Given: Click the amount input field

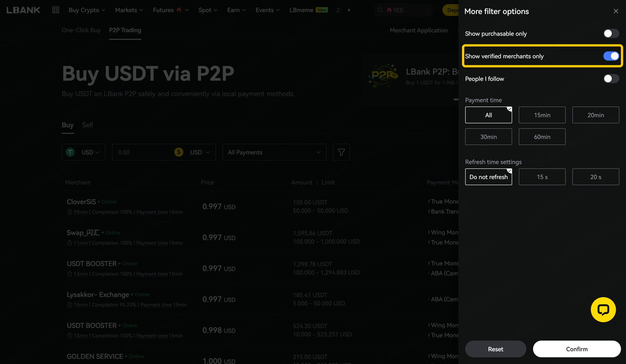Looking at the screenshot, I should pyautogui.click(x=142, y=152).
